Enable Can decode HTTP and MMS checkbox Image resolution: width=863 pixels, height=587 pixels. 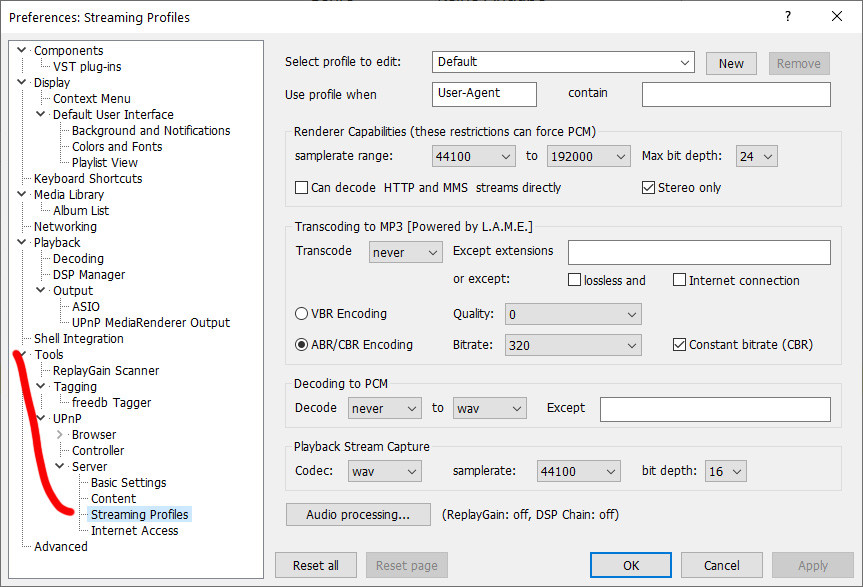pos(301,188)
